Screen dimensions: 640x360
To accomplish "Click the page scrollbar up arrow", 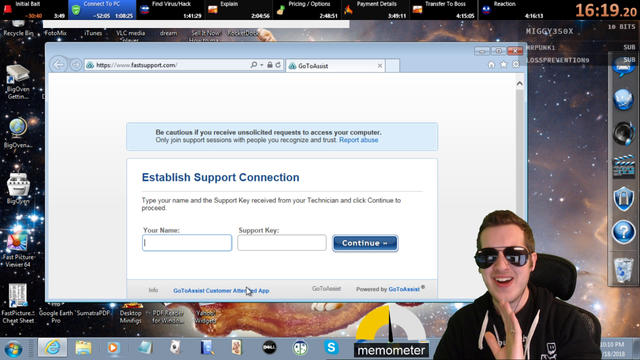I will [520, 84].
